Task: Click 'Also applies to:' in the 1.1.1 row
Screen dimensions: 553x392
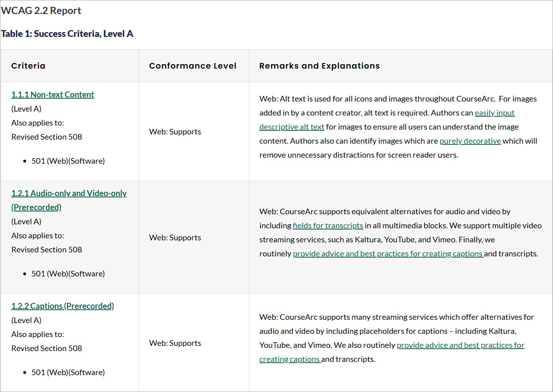Action: click(38, 123)
